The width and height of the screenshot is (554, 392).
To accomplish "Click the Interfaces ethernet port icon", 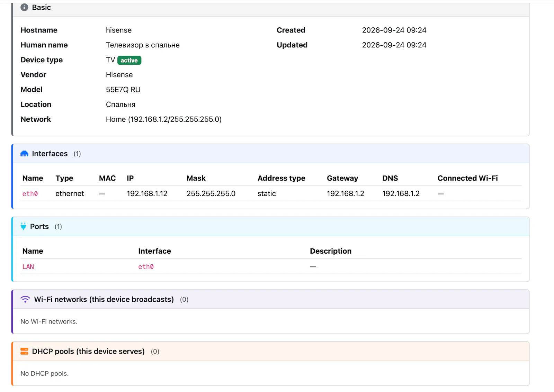I will point(24,154).
